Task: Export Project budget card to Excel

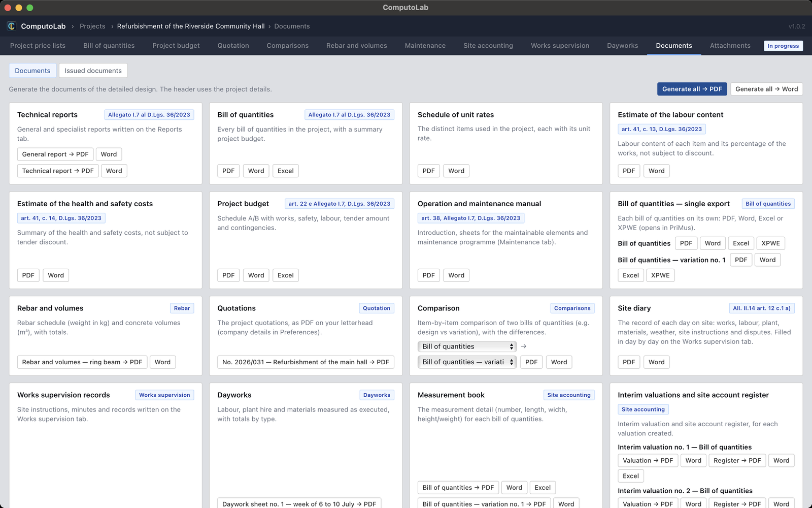Action: point(286,275)
